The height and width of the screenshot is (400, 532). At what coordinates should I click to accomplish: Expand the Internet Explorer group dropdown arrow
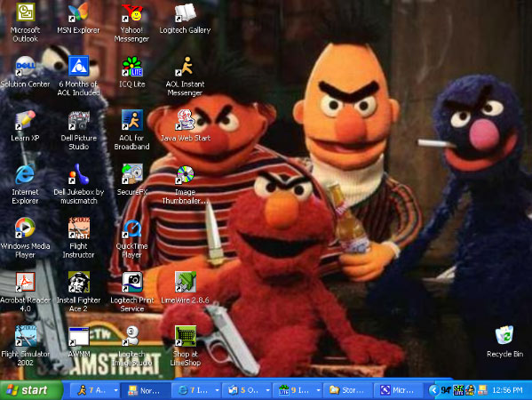point(217,390)
